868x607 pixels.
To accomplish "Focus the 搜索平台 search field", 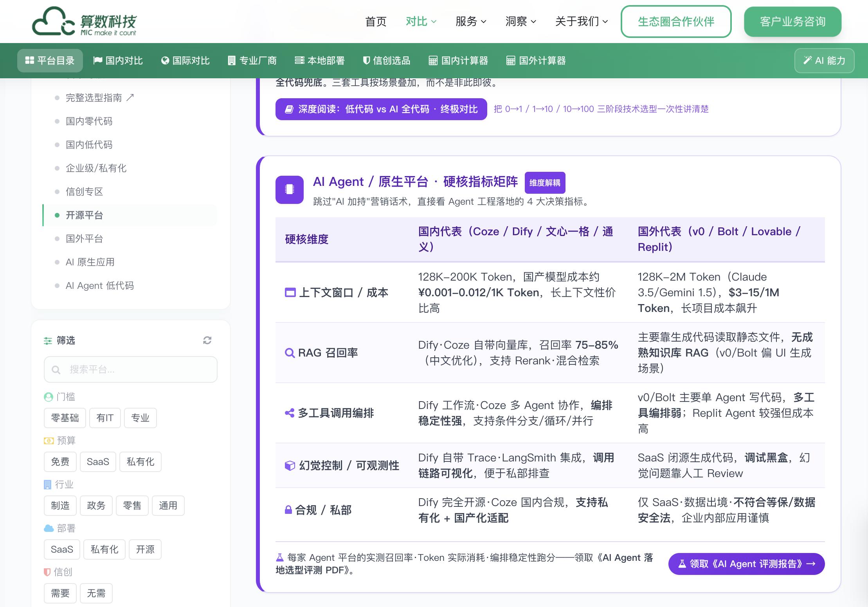I will tap(131, 369).
